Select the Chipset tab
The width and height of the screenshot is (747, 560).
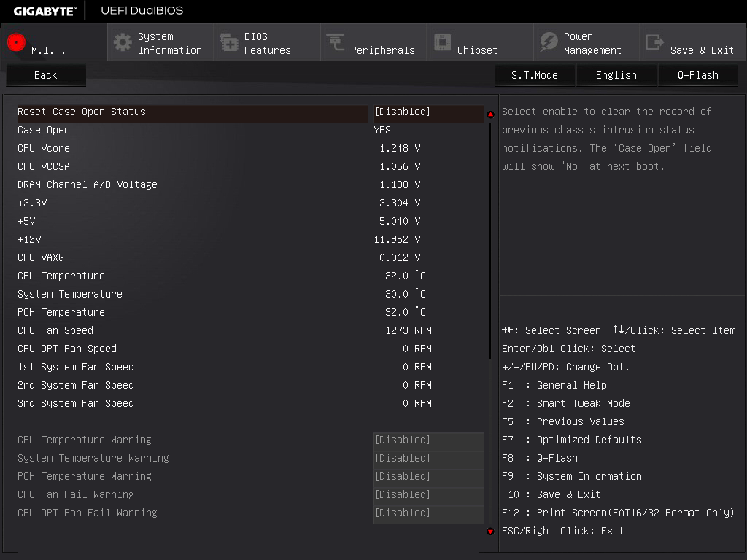pos(480,43)
